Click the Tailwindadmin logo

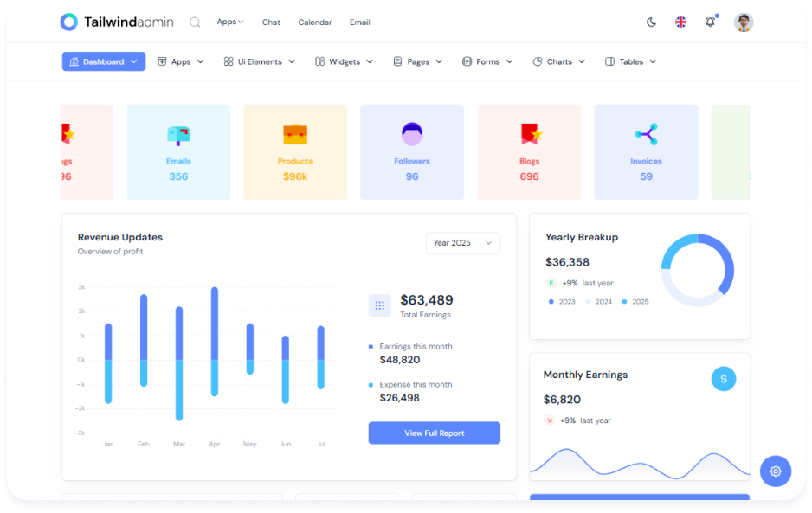[x=117, y=22]
